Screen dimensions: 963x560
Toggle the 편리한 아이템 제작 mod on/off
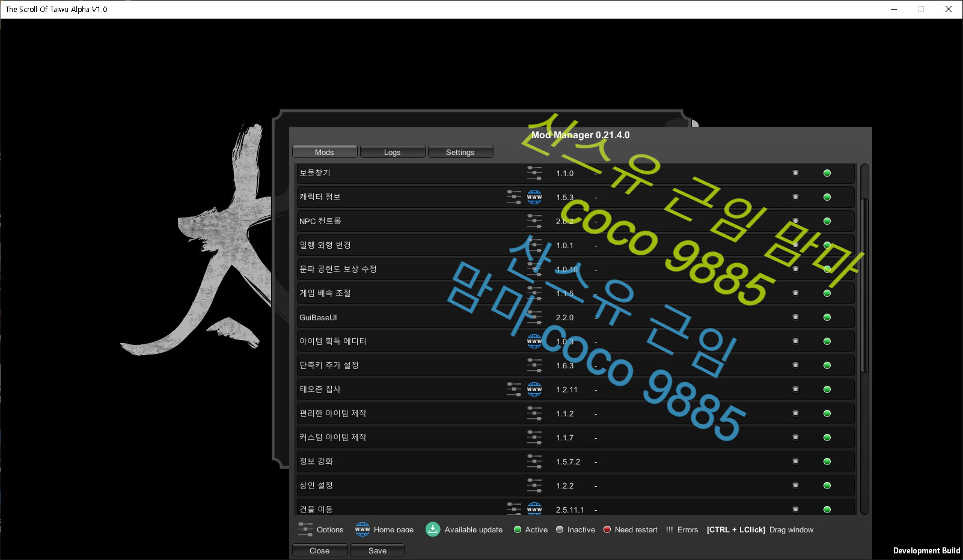pos(795,413)
